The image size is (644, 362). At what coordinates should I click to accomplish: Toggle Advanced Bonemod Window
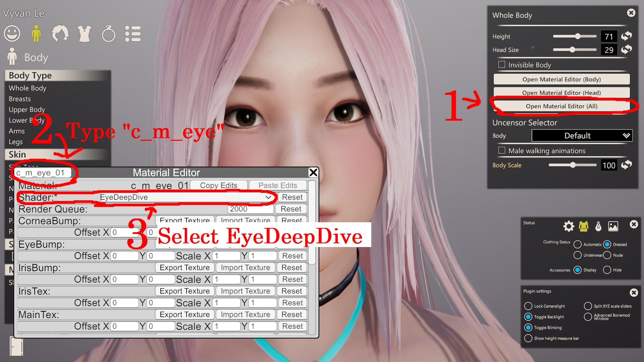(x=588, y=317)
